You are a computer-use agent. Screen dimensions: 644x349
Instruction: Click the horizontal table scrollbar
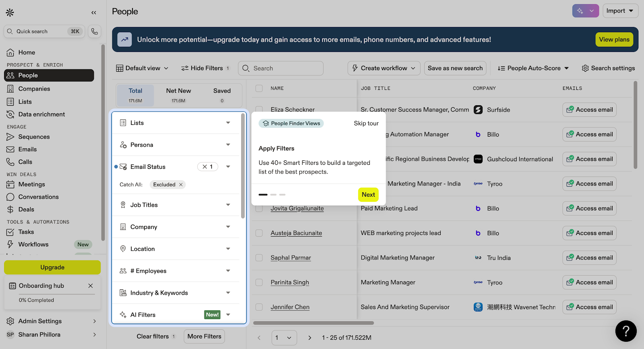coord(314,323)
